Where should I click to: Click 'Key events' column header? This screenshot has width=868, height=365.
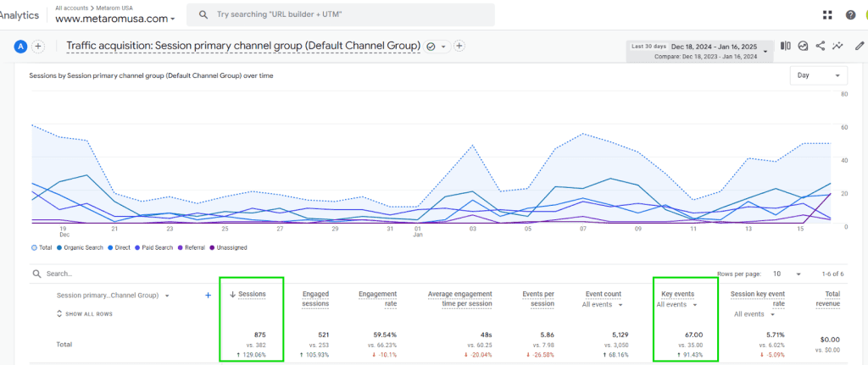click(677, 294)
